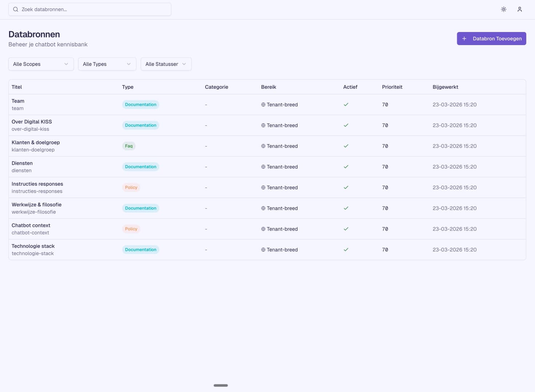This screenshot has height=392, width=535.
Task: Open the Alle Statussen dropdown
Action: (166, 64)
